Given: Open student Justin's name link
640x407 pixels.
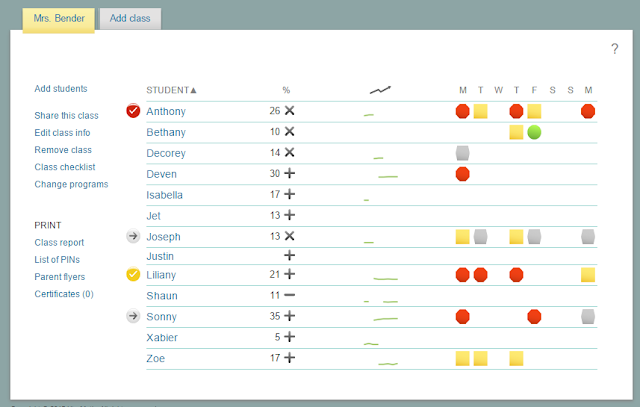Looking at the screenshot, I should pyautogui.click(x=160, y=256).
